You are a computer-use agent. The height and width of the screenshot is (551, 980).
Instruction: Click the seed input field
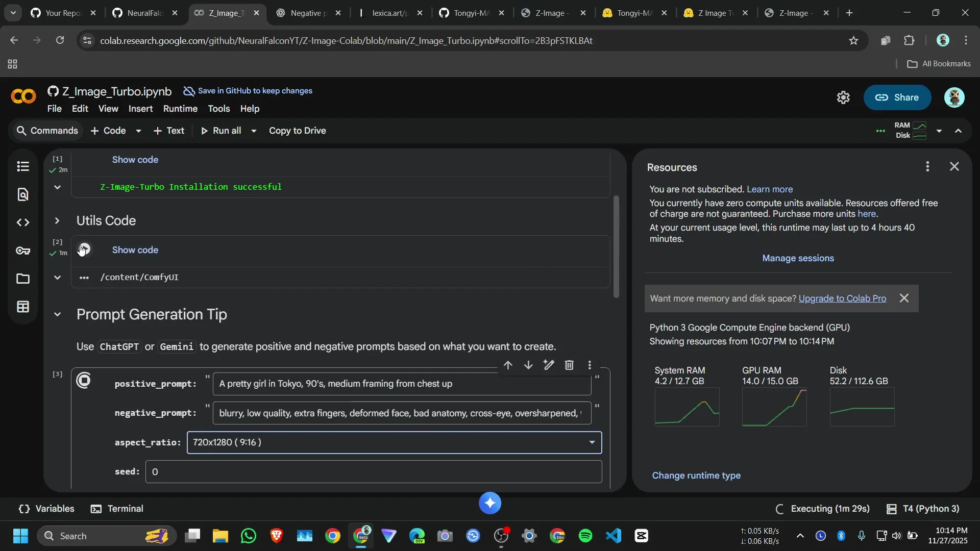pos(374,472)
